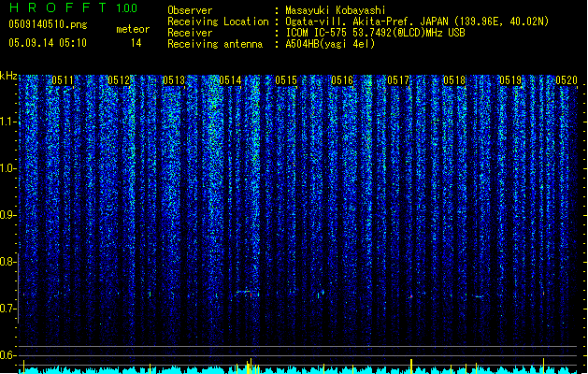This screenshot has height=374, width=588.
Task: Click the 'Observer' field label
Action: click(190, 10)
